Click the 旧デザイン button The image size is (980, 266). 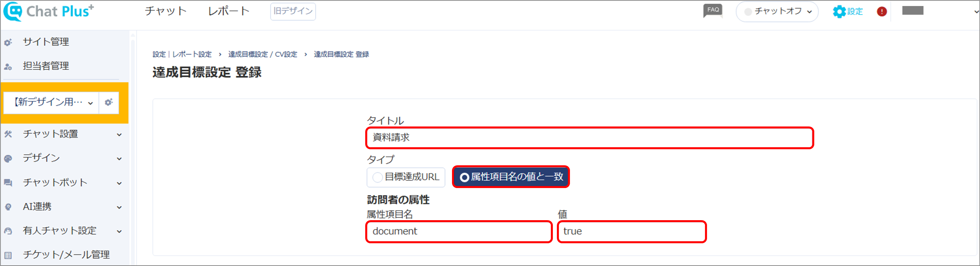click(x=293, y=11)
